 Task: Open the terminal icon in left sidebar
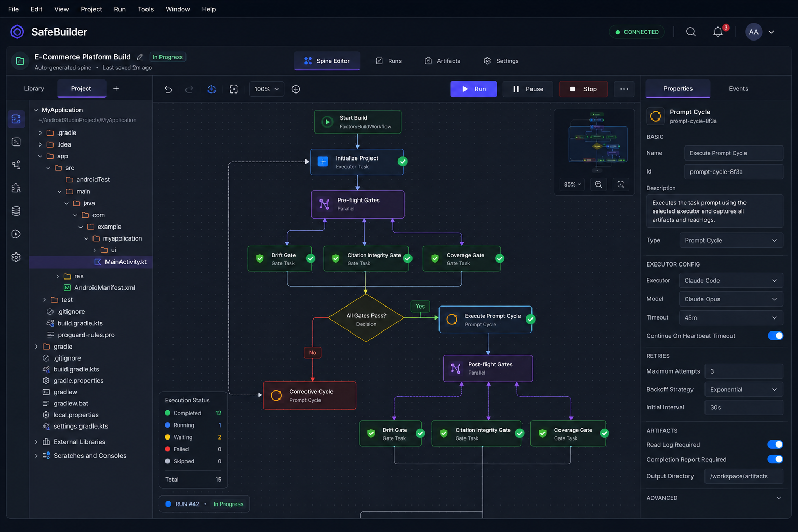pyautogui.click(x=16, y=142)
